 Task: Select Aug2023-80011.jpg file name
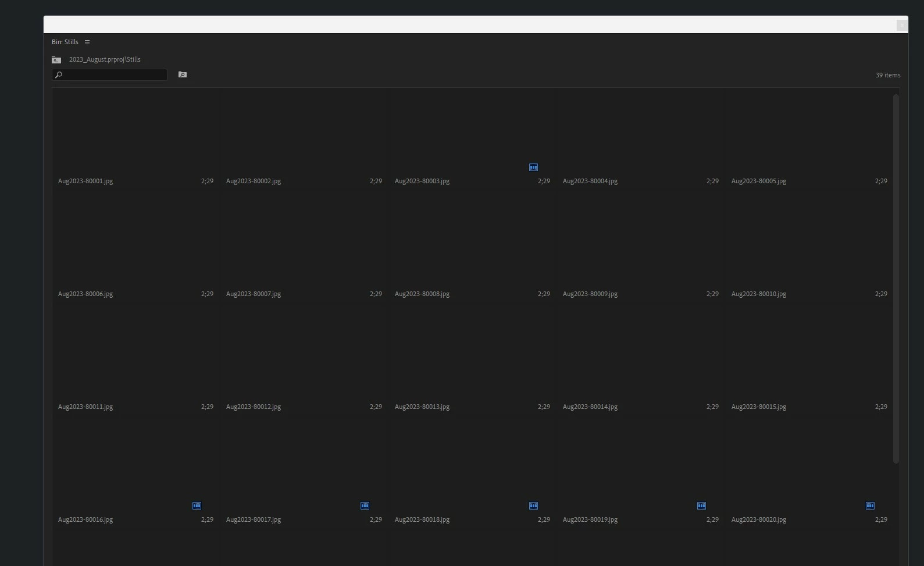pyautogui.click(x=85, y=407)
